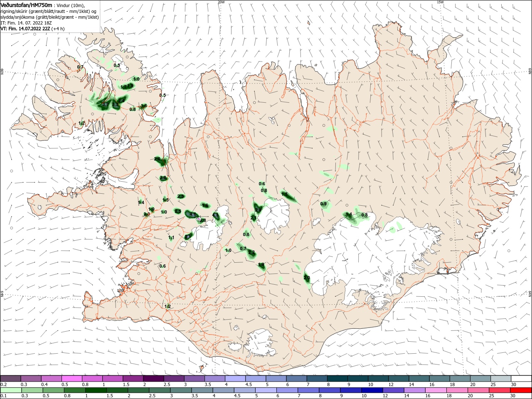Click the snow scale swatch starting at 14
Image resolution: width=532 pixels, height=399 pixels.
(x=419, y=379)
